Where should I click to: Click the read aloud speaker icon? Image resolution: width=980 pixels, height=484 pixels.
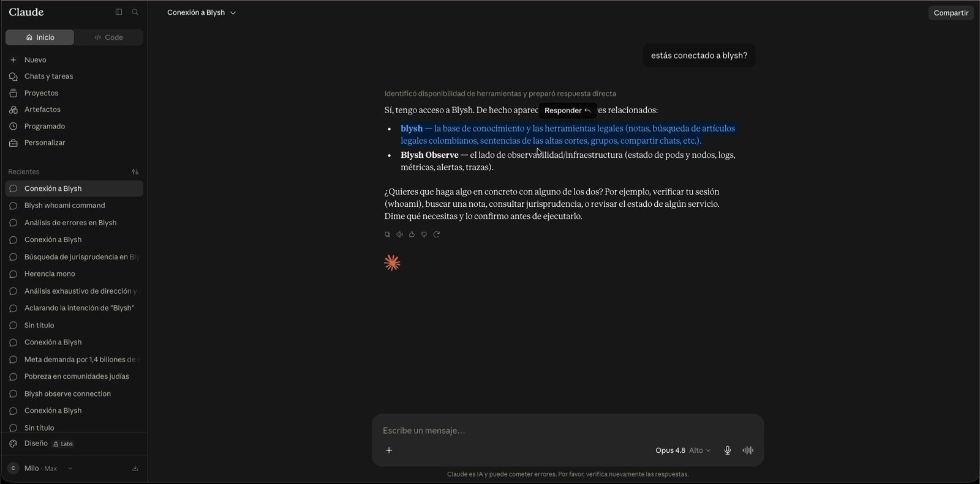(x=399, y=234)
